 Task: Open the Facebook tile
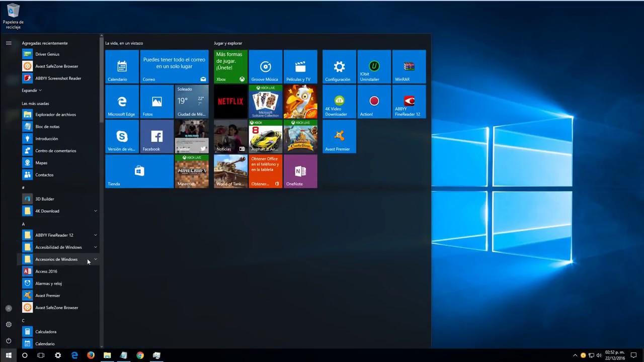click(x=156, y=136)
